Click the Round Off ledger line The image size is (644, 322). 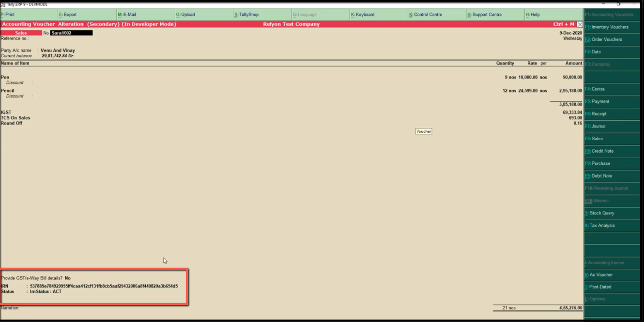tap(11, 123)
